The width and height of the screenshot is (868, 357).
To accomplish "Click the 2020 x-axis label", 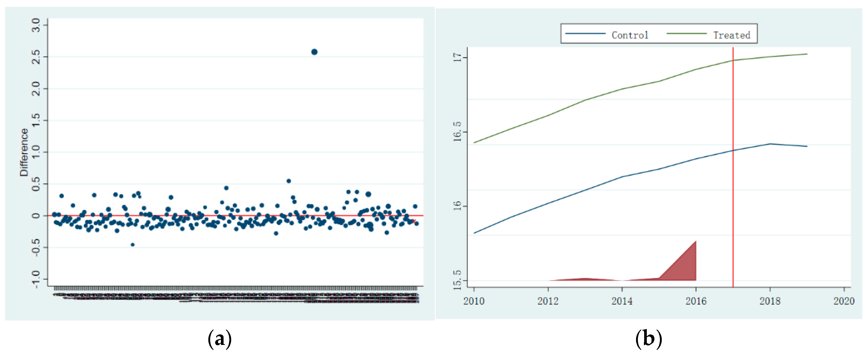I will (844, 301).
